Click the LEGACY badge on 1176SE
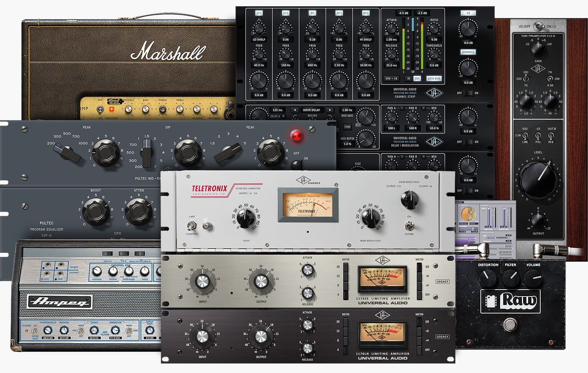The width and height of the screenshot is (588, 373). coord(442,281)
